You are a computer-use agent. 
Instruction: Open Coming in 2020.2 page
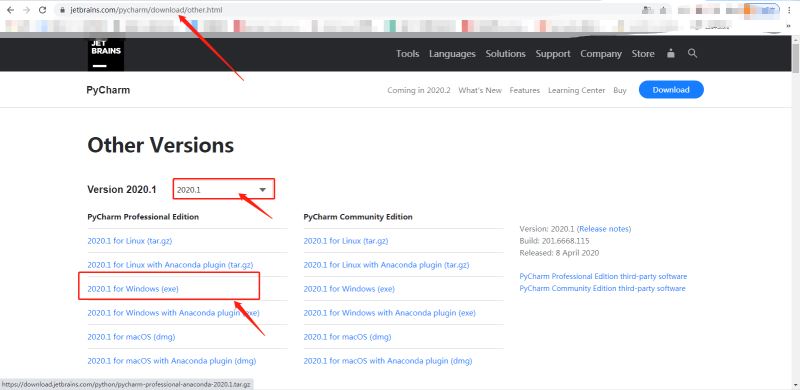[x=419, y=90]
